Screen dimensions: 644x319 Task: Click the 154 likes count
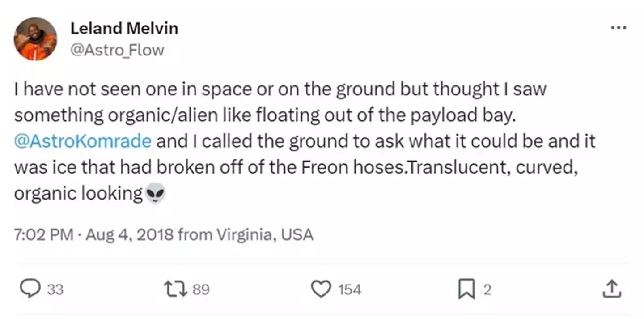349,290
